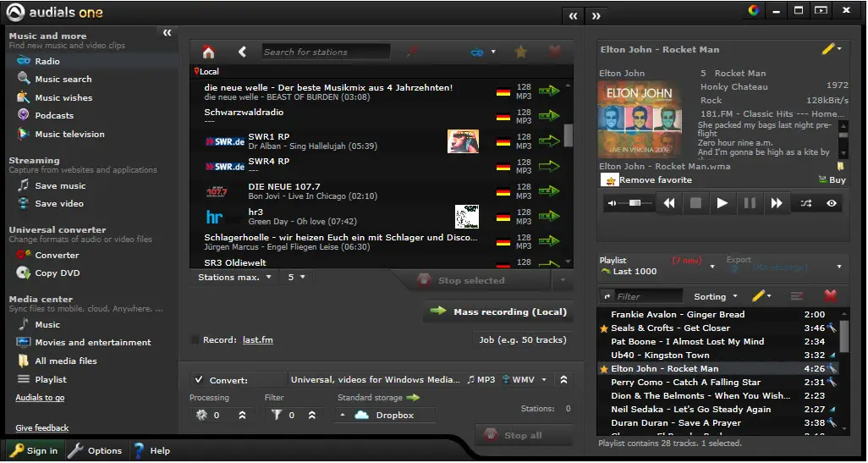Collapse the Convert section chevrons

tap(563, 380)
